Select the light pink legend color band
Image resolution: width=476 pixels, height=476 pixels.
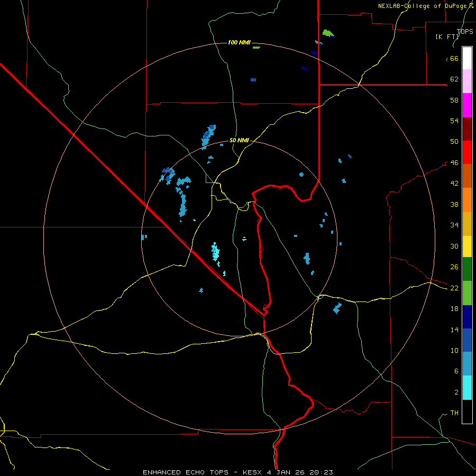tap(467, 81)
